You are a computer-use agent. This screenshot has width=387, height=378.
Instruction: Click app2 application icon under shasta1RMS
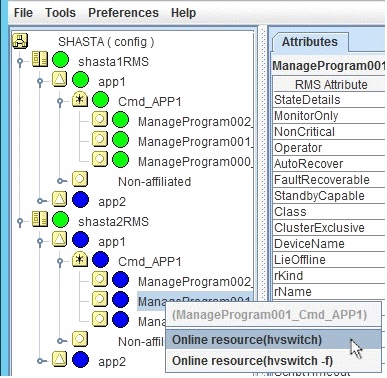pos(60,200)
